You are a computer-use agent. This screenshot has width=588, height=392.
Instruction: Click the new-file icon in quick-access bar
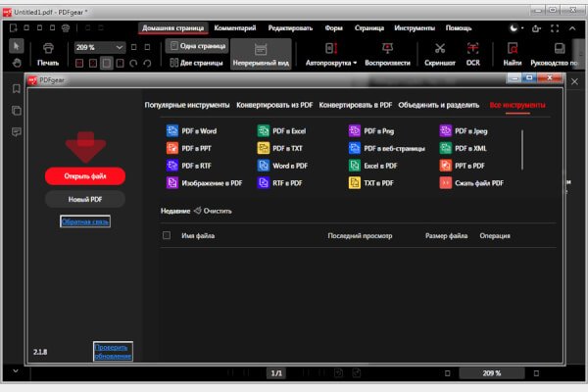tap(14, 27)
